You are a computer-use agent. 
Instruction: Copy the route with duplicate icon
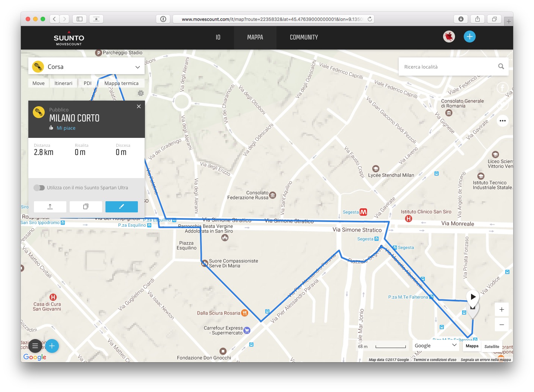pos(86,207)
